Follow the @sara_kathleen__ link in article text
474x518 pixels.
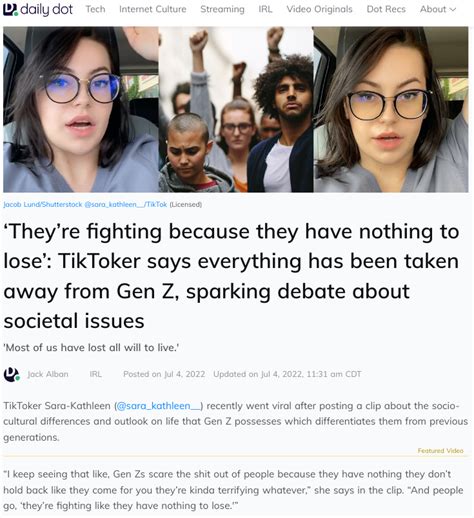coord(159,406)
